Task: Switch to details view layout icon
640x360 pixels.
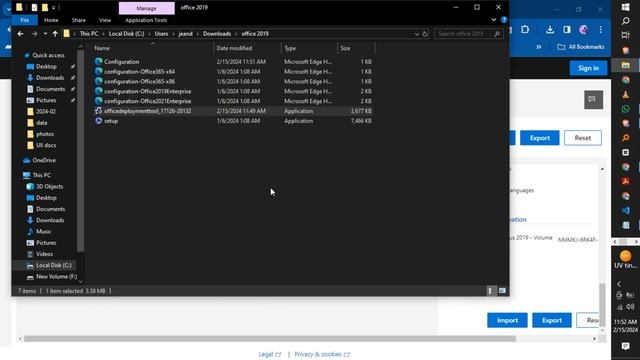Action: pos(490,291)
